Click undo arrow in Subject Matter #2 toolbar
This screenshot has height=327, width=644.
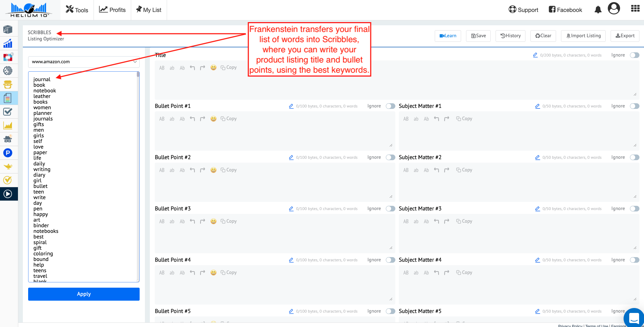[x=436, y=170]
